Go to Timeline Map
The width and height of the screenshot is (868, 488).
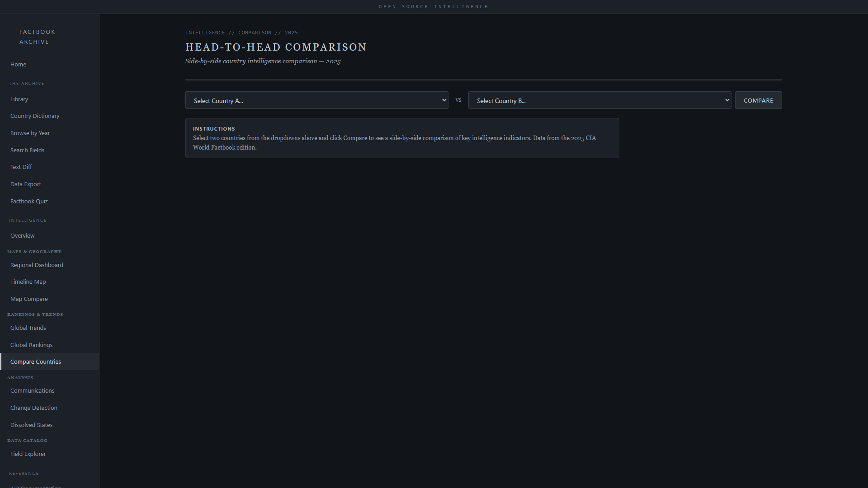click(28, 282)
